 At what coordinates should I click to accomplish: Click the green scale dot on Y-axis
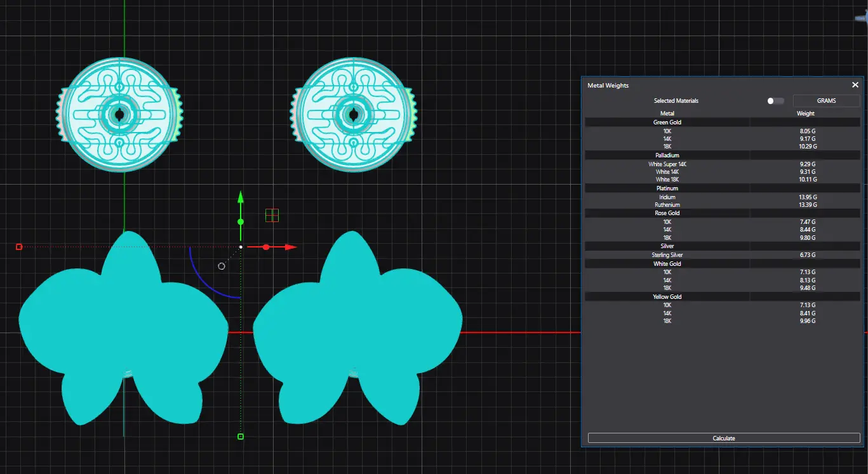pyautogui.click(x=241, y=221)
